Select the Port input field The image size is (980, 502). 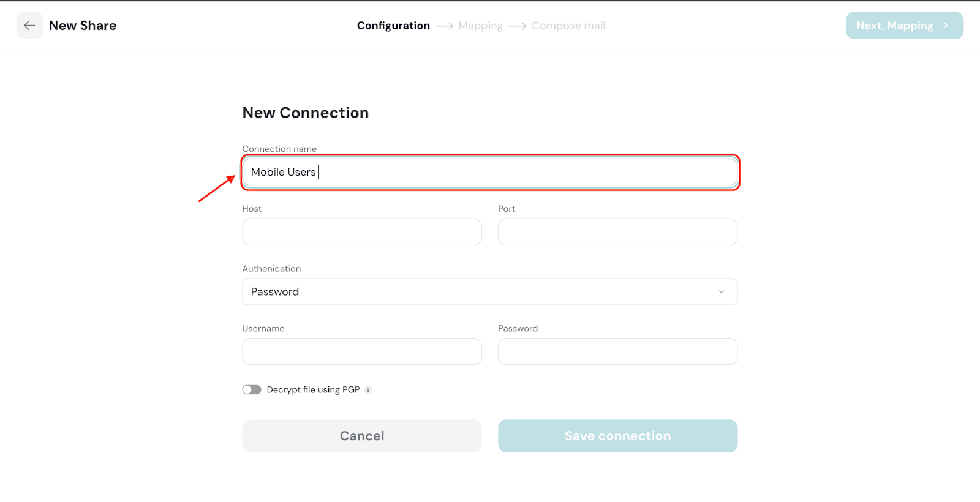[x=617, y=232]
